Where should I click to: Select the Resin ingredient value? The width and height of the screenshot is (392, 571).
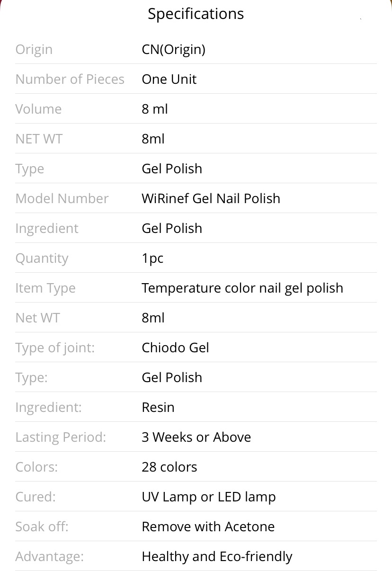point(158,407)
